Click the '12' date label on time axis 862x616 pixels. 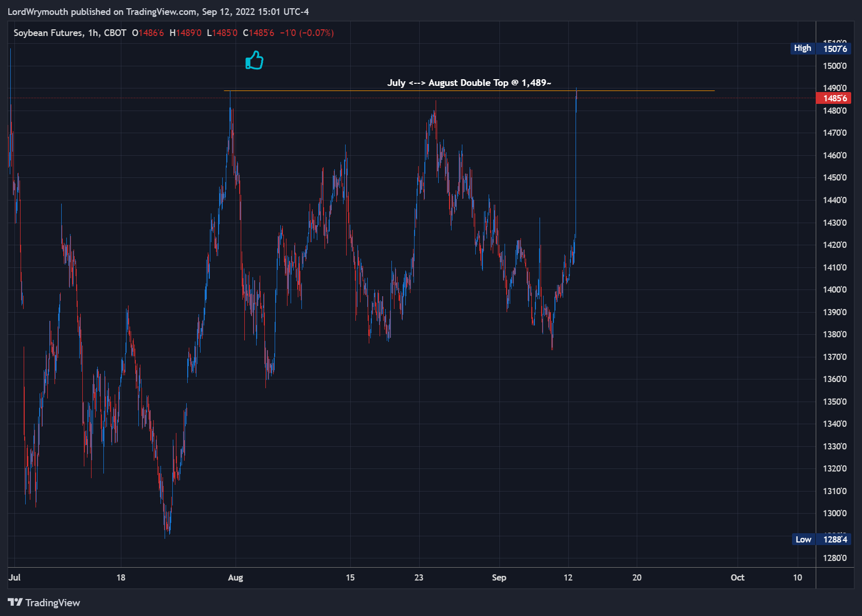coord(568,577)
